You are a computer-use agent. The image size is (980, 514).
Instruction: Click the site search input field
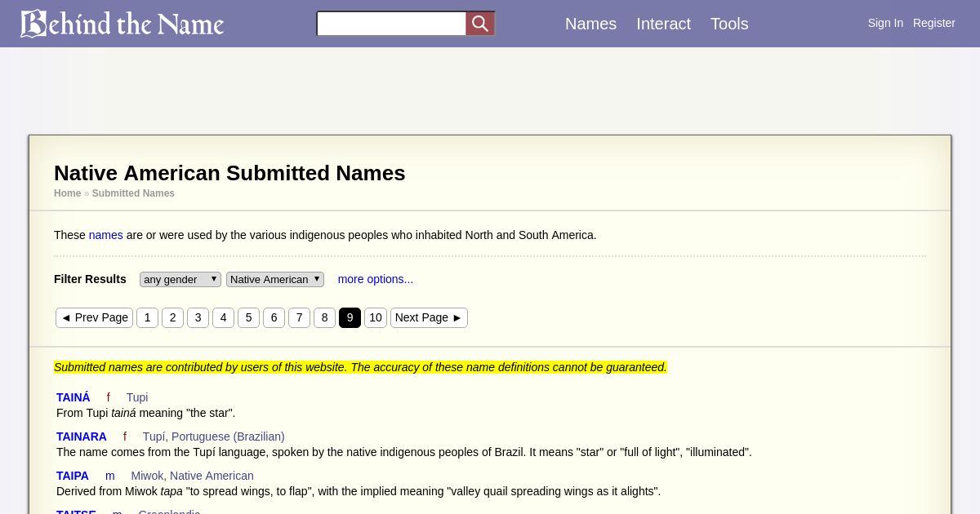391,24
